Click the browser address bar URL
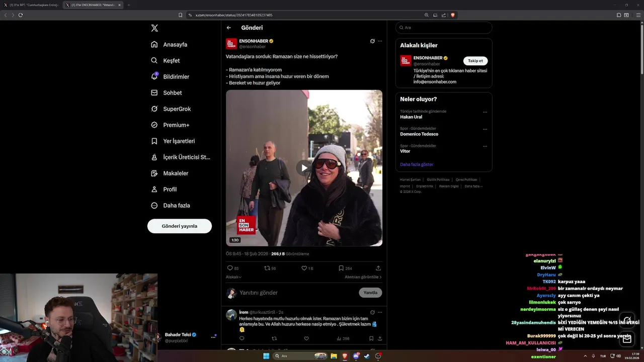This screenshot has height=362, width=644. pos(234,15)
